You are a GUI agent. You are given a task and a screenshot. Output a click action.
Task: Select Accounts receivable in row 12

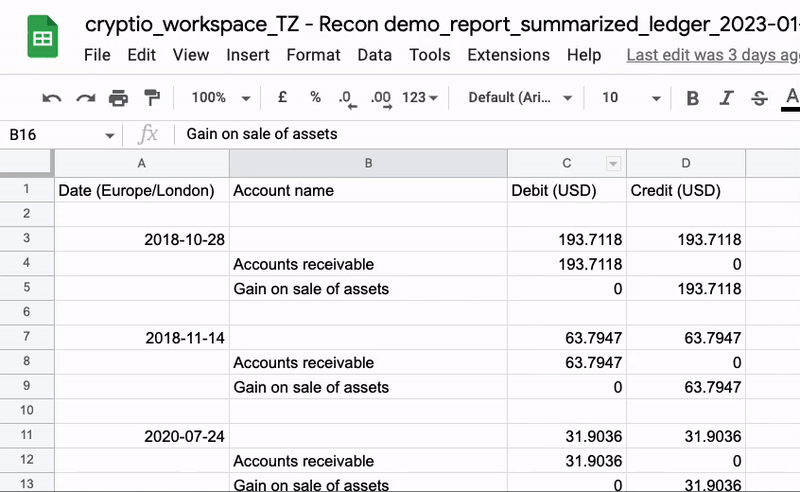(x=368, y=461)
